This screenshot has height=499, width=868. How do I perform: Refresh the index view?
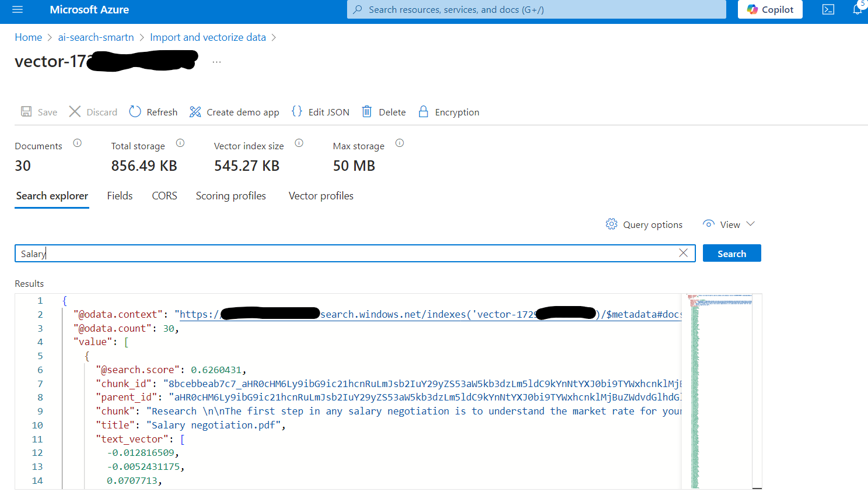click(153, 112)
